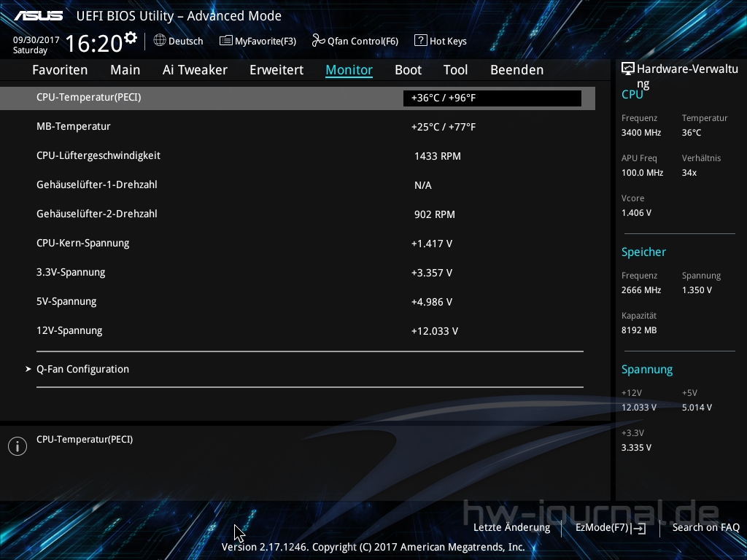Click the MyFavorite list icon
The height and width of the screenshot is (560, 747).
[x=226, y=41]
